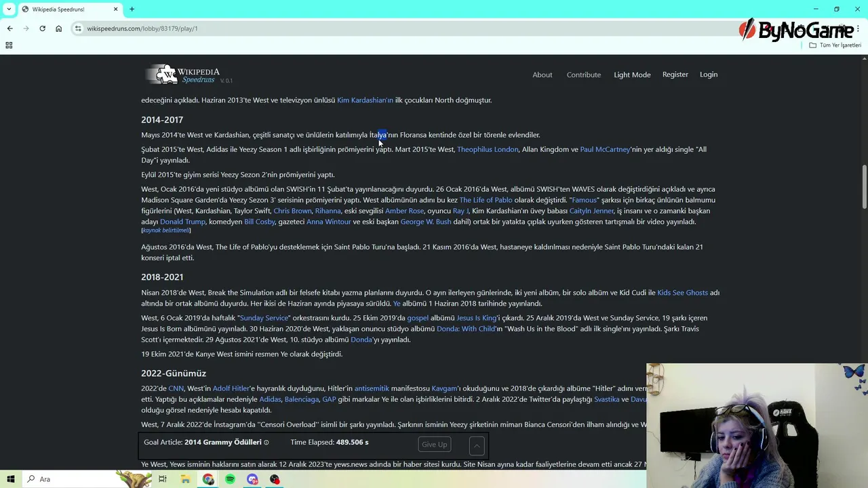Expand the tab search dropdown
Image resolution: width=868 pixels, height=488 pixels.
(9, 9)
